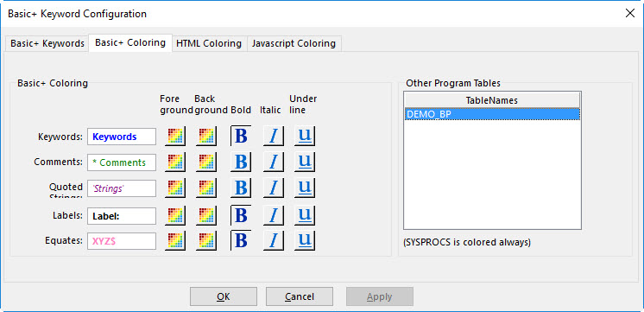Screen dimensions: 644x312
Task: Open foreground color picker for Labels
Action: 175,215
